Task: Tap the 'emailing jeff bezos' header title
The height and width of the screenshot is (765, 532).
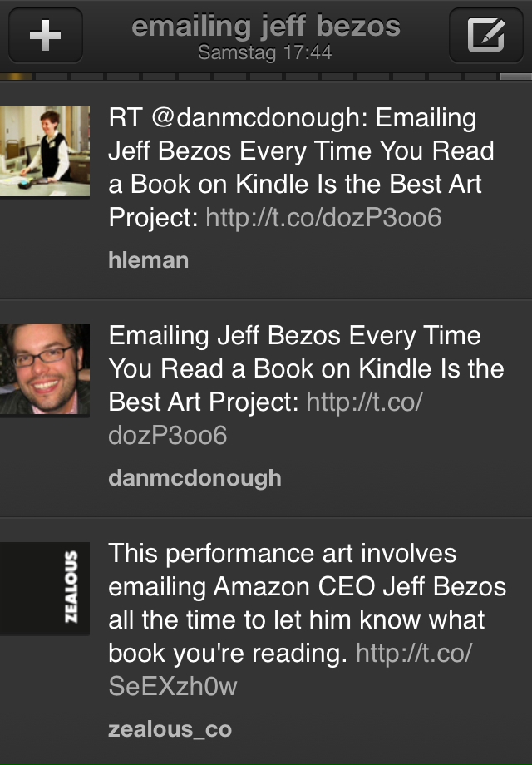Action: click(x=265, y=27)
